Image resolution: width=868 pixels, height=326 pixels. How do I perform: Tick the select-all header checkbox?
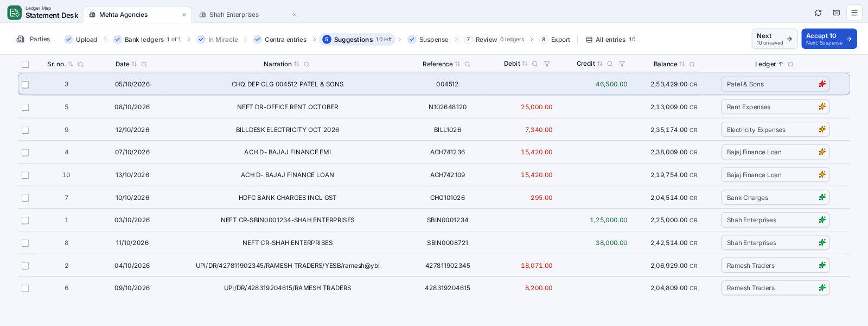pos(25,64)
